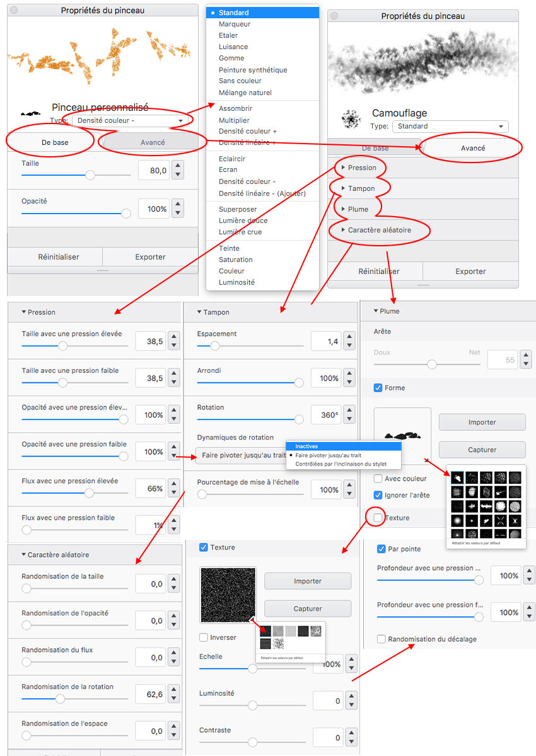Image resolution: width=536 pixels, height=756 pixels.
Task: Click the brush shape thumbnail under Forme
Action: point(402,435)
